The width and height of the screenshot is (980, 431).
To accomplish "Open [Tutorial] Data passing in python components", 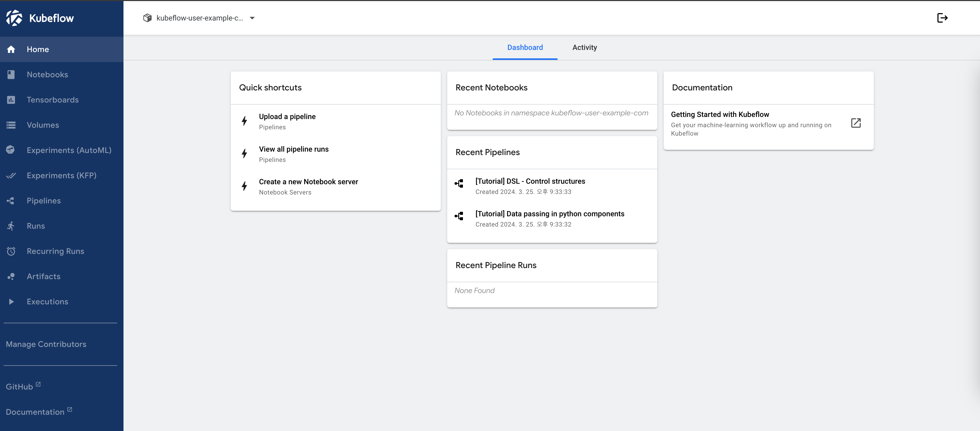I will (x=552, y=219).
